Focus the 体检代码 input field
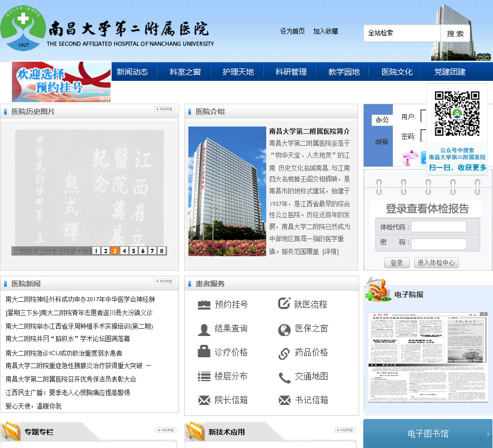Image resolution: width=493 pixels, height=448 pixels. (439, 227)
